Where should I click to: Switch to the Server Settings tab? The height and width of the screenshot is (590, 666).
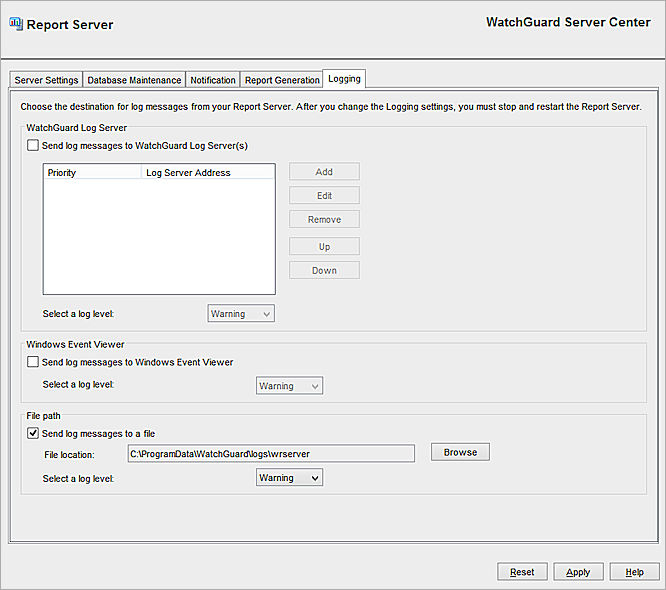46,80
